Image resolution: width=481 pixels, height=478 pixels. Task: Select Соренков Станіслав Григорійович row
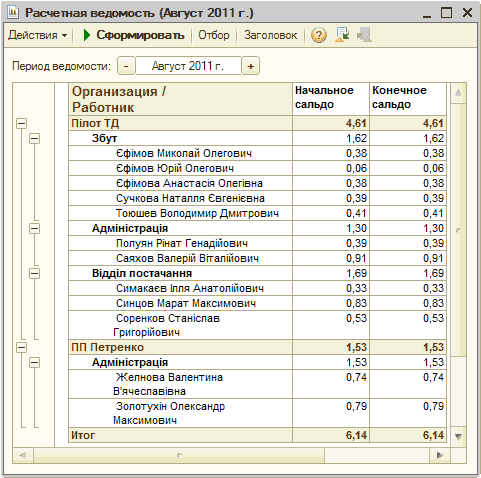coord(257,325)
